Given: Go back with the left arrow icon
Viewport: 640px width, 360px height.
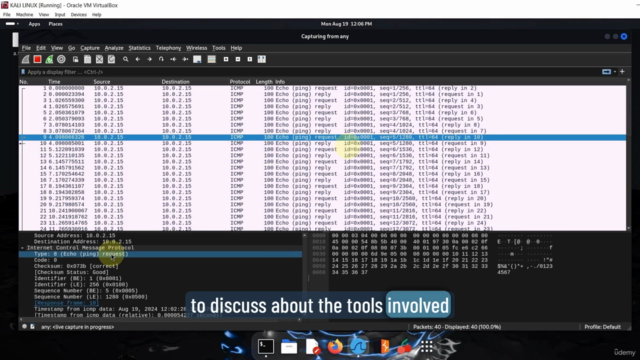Looking at the screenshot, I should coord(138,59).
